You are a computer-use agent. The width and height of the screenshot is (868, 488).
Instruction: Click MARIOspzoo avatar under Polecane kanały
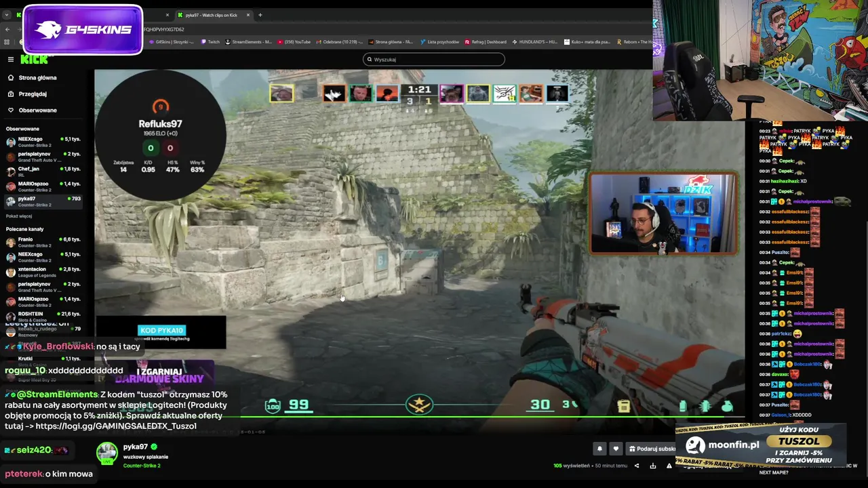click(x=11, y=302)
